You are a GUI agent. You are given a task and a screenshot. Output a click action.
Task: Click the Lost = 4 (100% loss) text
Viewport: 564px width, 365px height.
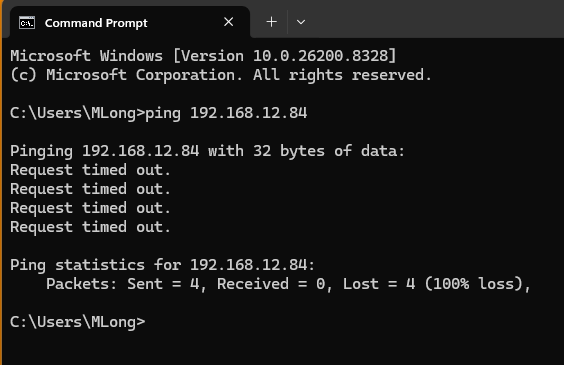433,284
